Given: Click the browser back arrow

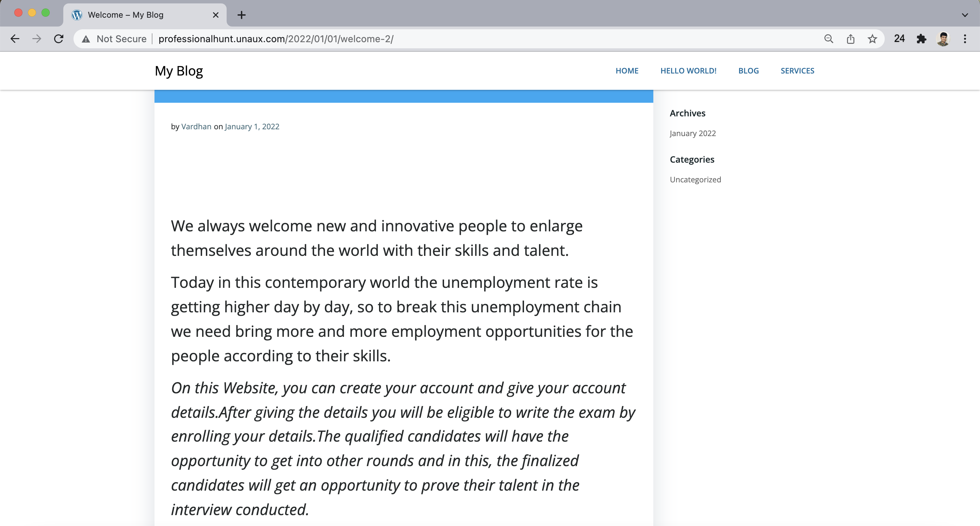Looking at the screenshot, I should [15, 39].
